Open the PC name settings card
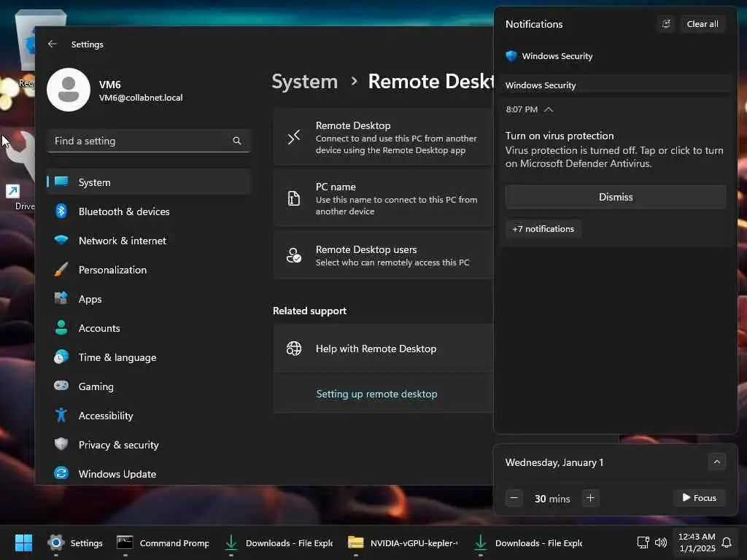 383,198
